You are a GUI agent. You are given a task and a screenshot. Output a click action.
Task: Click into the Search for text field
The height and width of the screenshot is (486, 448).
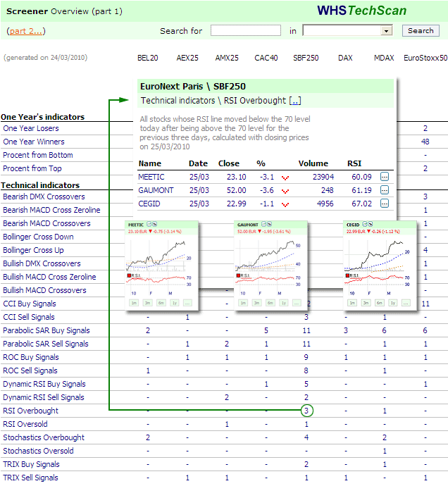245,31
